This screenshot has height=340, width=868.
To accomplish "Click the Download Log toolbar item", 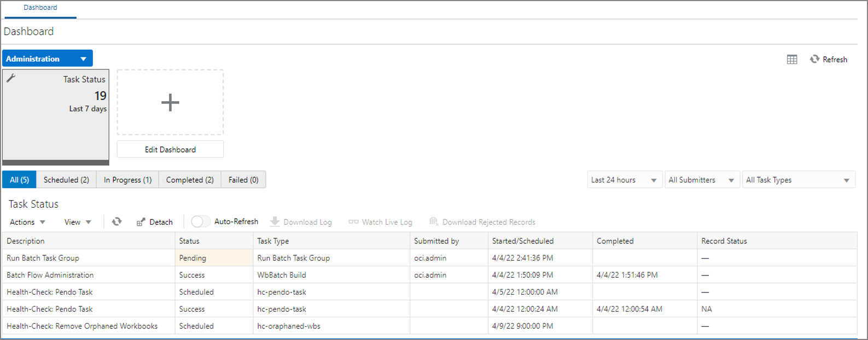I will pyautogui.click(x=301, y=222).
